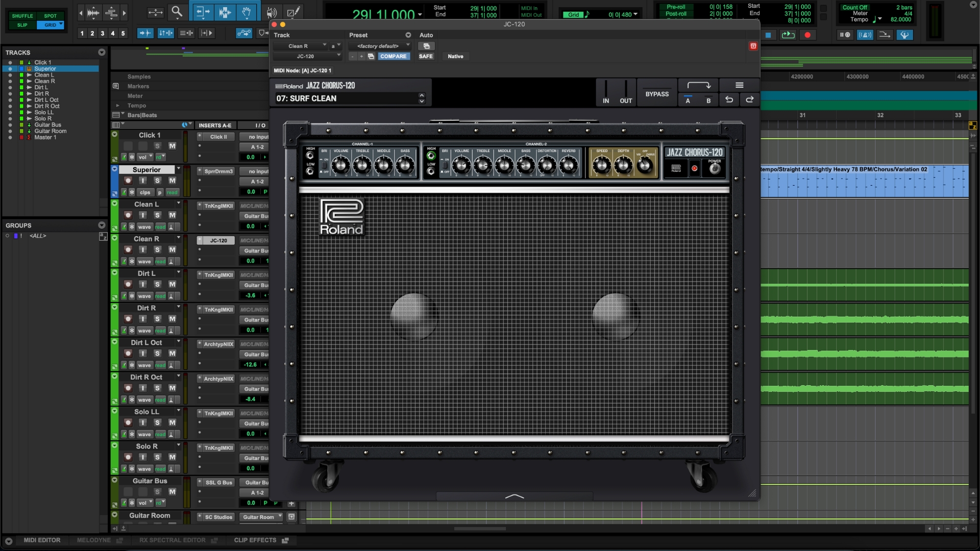Toggle Wait for Note MIDI button
The height and width of the screenshot is (551, 980).
pyautogui.click(x=845, y=35)
